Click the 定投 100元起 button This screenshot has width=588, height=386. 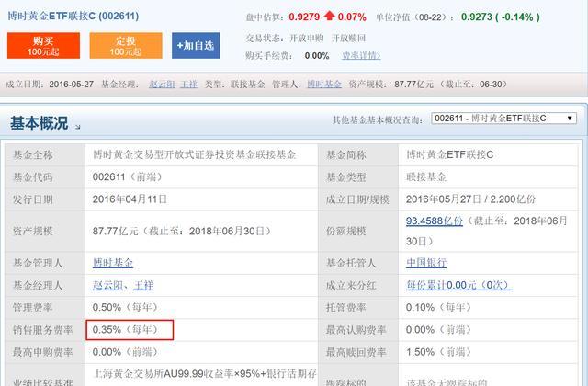(126, 45)
